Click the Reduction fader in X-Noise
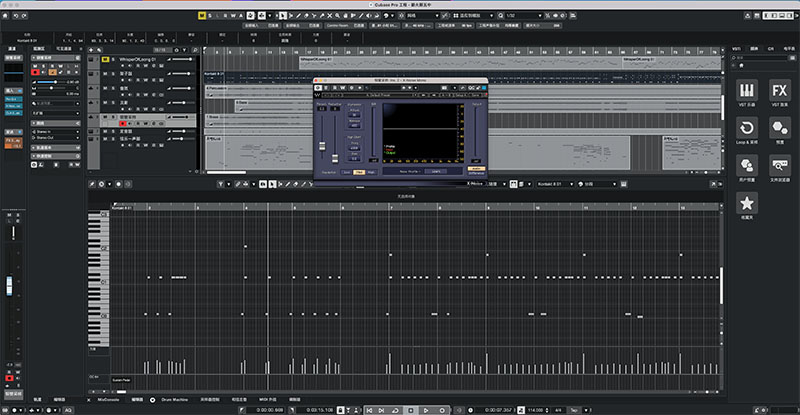800x415 pixels. (335, 158)
